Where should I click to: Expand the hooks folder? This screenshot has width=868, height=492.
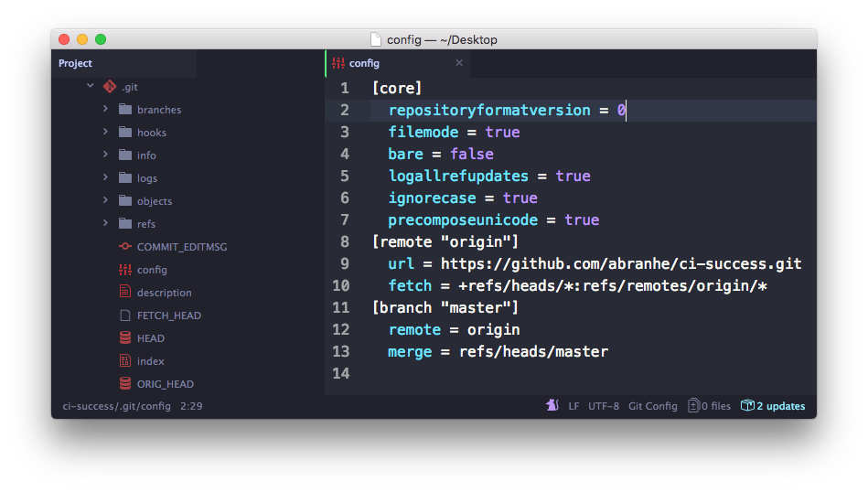tap(105, 132)
